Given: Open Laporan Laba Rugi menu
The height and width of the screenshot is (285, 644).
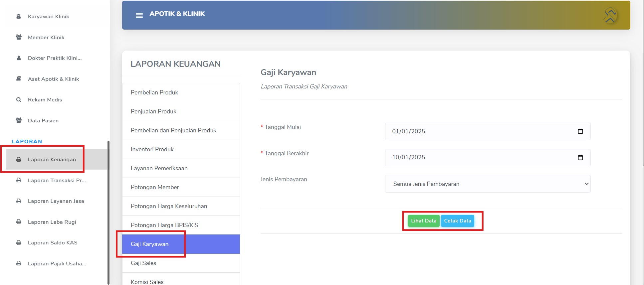Looking at the screenshot, I should coord(52,222).
